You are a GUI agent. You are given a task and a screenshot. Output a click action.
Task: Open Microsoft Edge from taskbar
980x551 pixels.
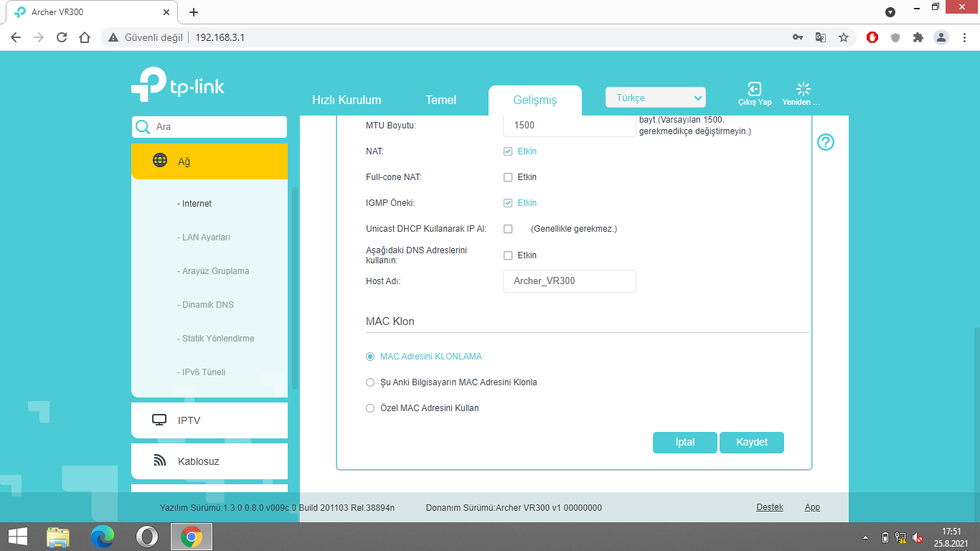coord(103,537)
